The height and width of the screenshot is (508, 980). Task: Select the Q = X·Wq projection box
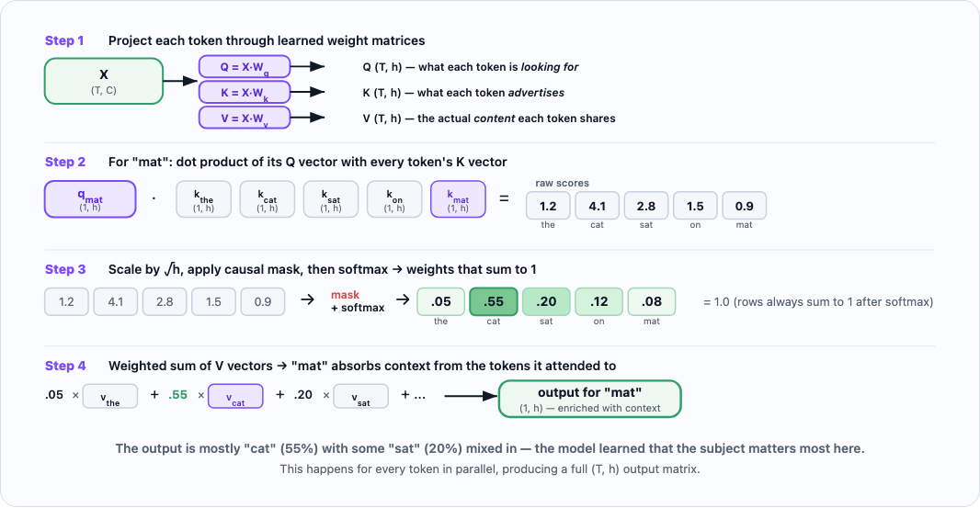click(x=245, y=66)
